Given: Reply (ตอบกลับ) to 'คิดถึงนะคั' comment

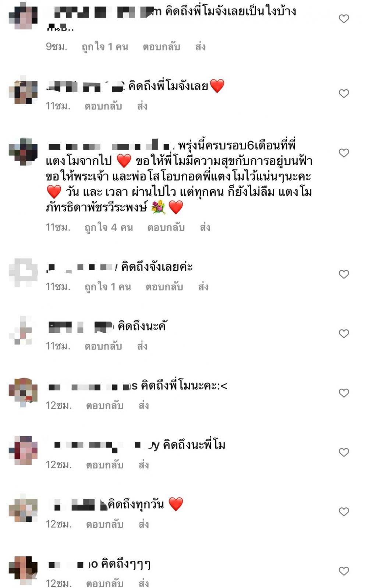Looking at the screenshot, I should [103, 346].
